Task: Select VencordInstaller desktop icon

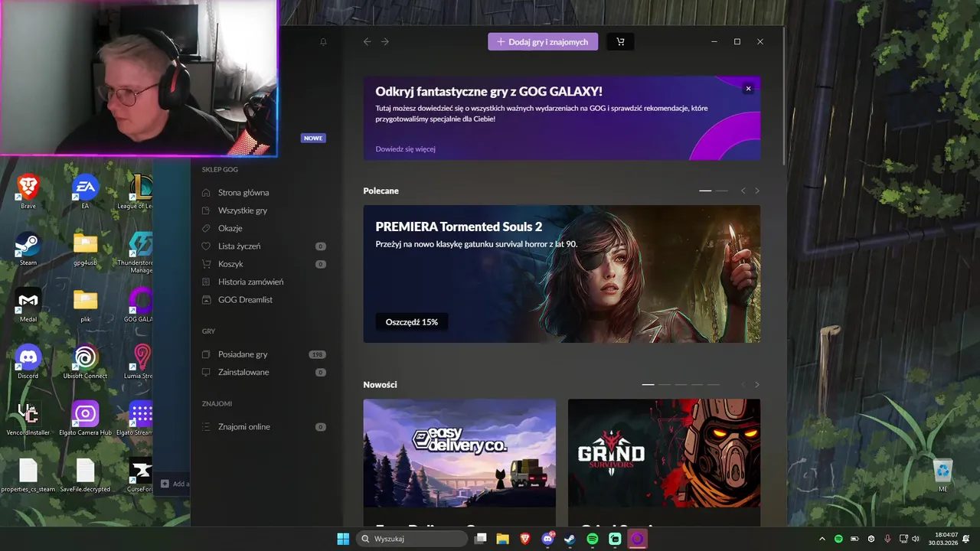Action: pos(28,418)
